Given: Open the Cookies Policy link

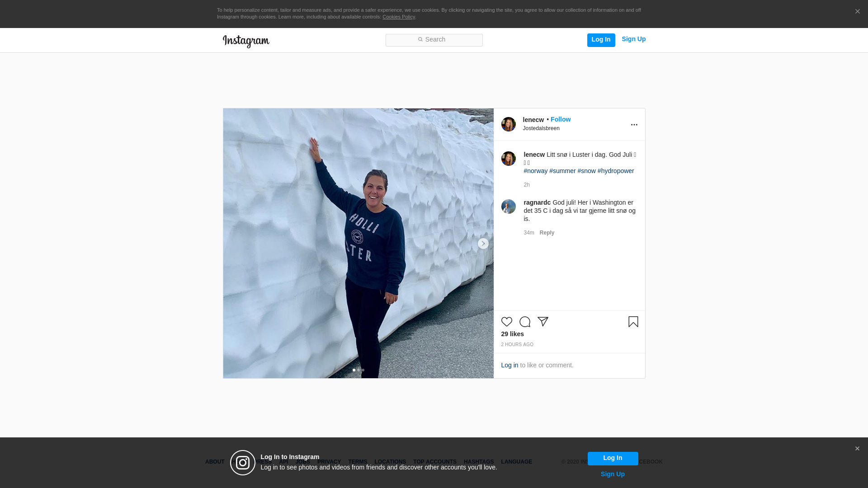Looking at the screenshot, I should tap(398, 17).
